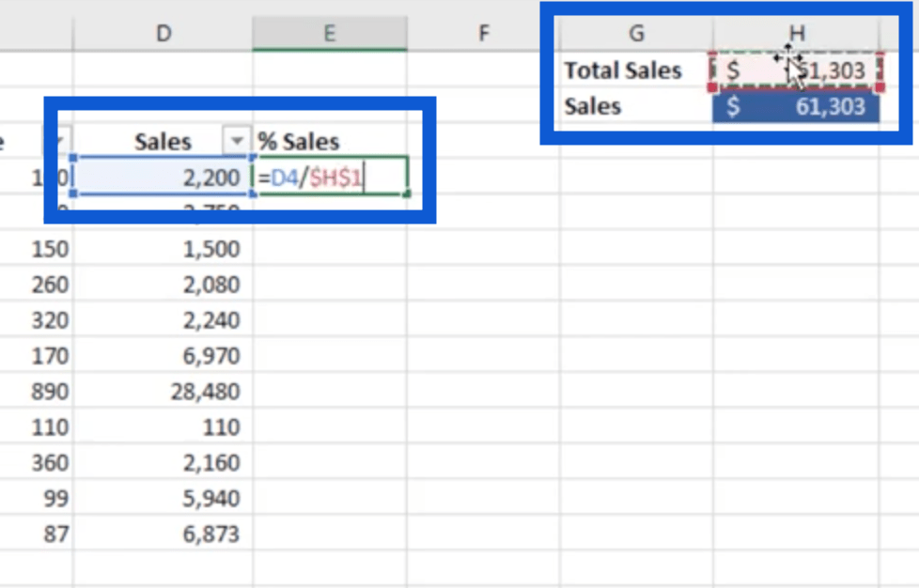Select the cell with value 2,160
The height and width of the screenshot is (588, 919).
(164, 463)
